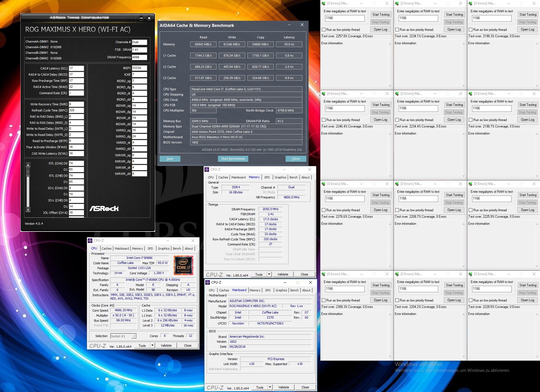This screenshot has height=392, width=540.
Task: Open the Tools dropdown arrow in the CPU-Z Mainboard window
Action: [x=270, y=387]
